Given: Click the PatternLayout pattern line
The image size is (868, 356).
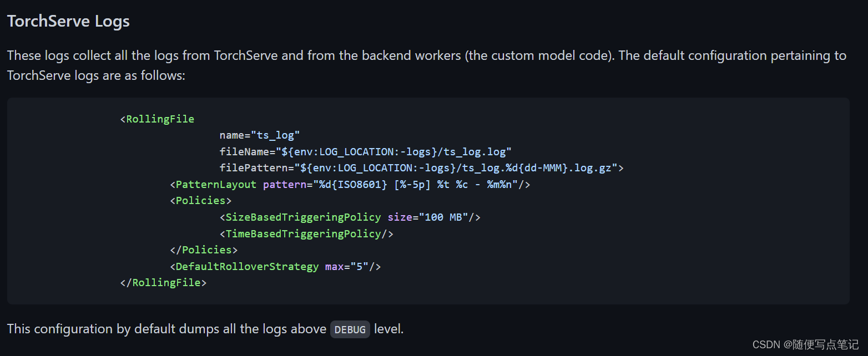Looking at the screenshot, I should [x=350, y=184].
